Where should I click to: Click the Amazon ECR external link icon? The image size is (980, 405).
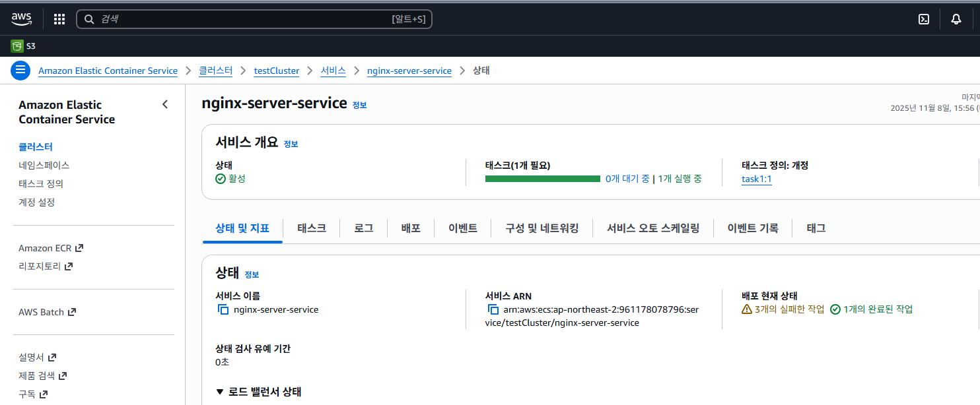[79, 248]
